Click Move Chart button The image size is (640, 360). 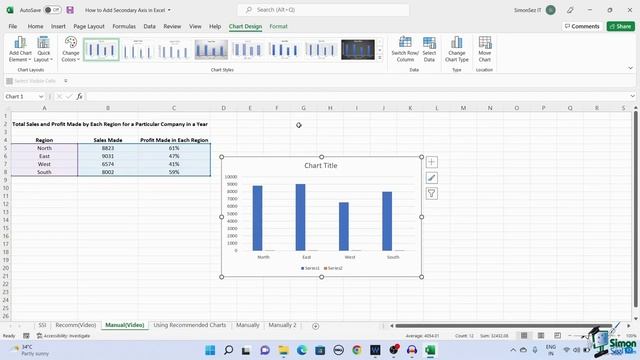pyautogui.click(x=484, y=49)
